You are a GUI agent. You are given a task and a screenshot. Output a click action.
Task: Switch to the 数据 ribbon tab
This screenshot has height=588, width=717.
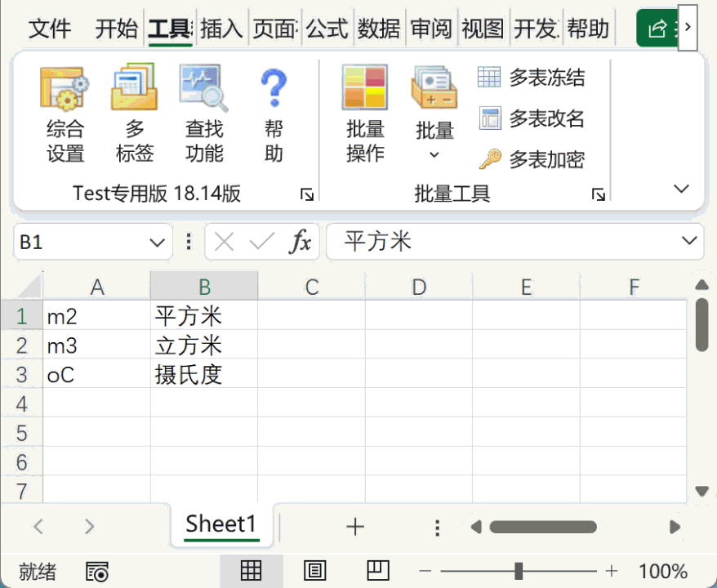[379, 29]
